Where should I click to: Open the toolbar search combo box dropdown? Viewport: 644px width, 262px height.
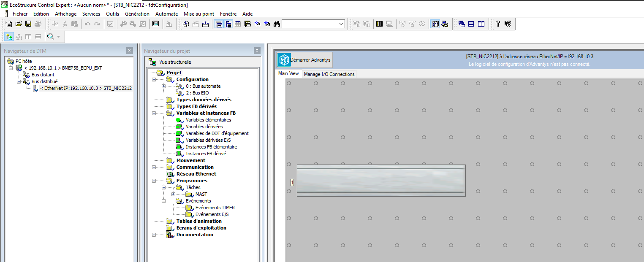pyautogui.click(x=341, y=24)
